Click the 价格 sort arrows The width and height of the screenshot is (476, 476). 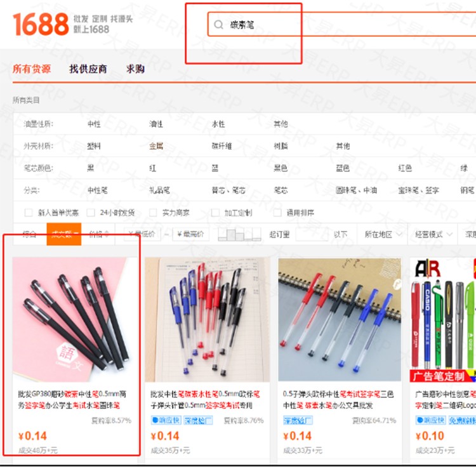[107, 234]
